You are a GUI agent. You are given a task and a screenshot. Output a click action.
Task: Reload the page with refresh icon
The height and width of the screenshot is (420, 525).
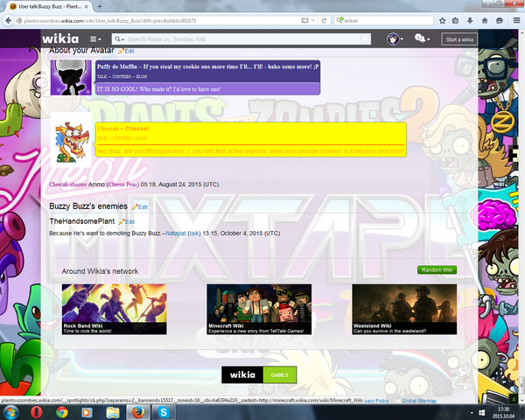[x=324, y=21]
